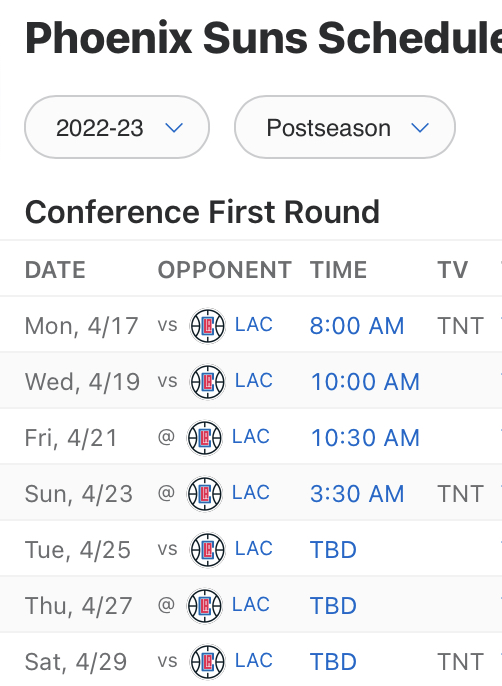Screen dimensions: 502x686
Task: Click the chevron arrow next to Postseason
Action: tap(420, 128)
